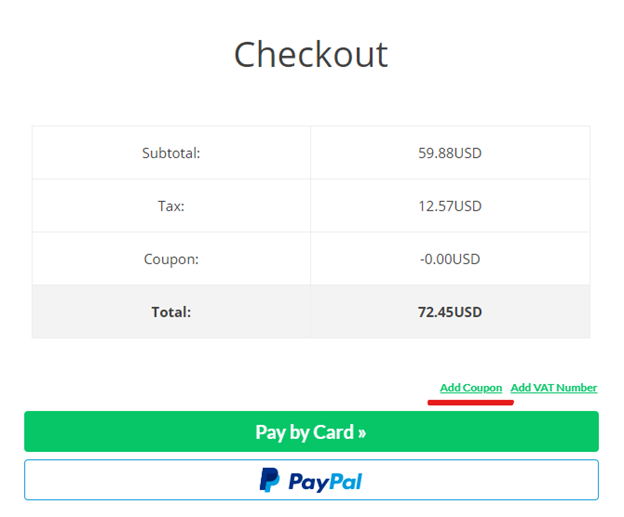This screenshot has height=517, width=624.
Task: Select the 72.45USD total amount
Action: coord(450,312)
